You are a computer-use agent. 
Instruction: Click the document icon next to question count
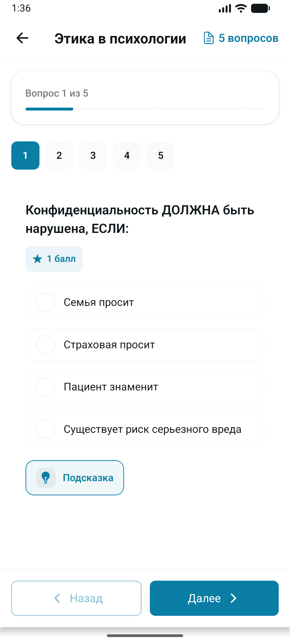208,38
